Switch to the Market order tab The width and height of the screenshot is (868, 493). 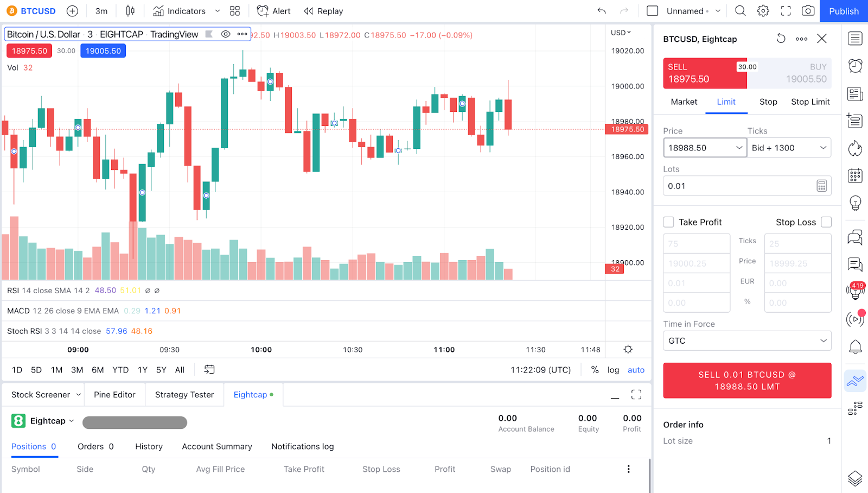[684, 102]
